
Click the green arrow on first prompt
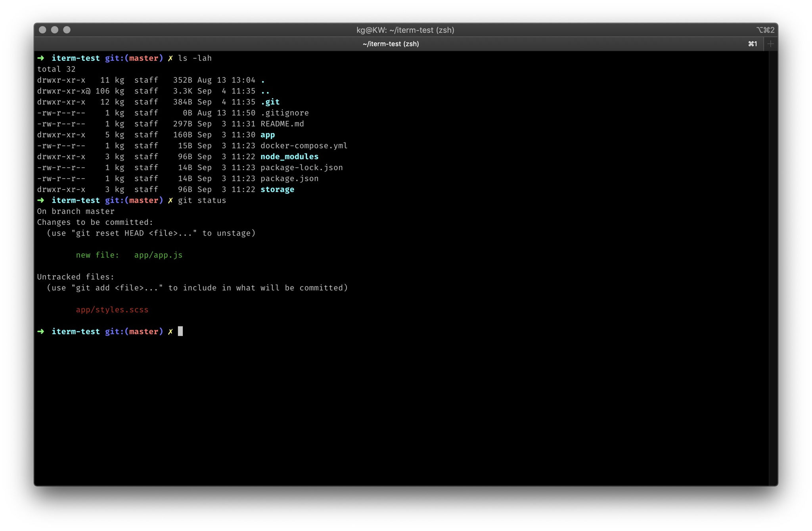point(41,58)
